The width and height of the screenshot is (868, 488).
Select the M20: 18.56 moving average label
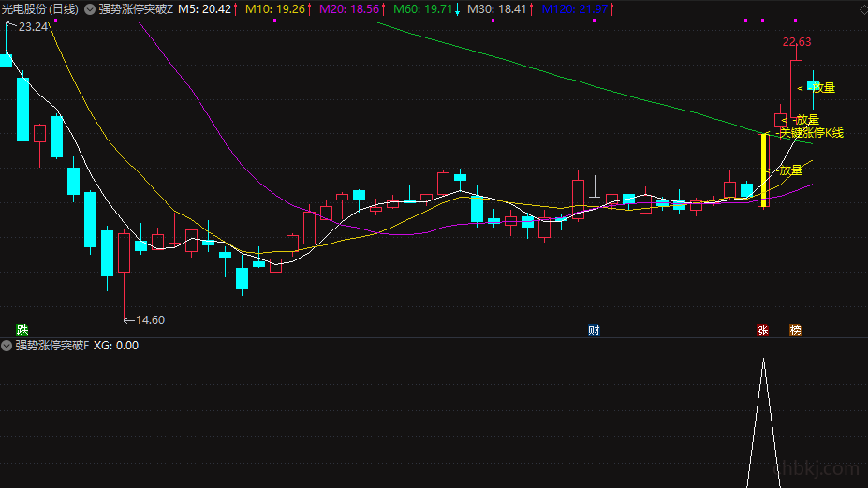click(350, 9)
